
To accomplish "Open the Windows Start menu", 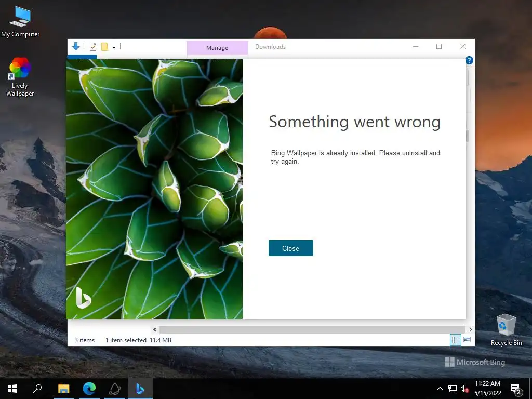I will click(12, 389).
